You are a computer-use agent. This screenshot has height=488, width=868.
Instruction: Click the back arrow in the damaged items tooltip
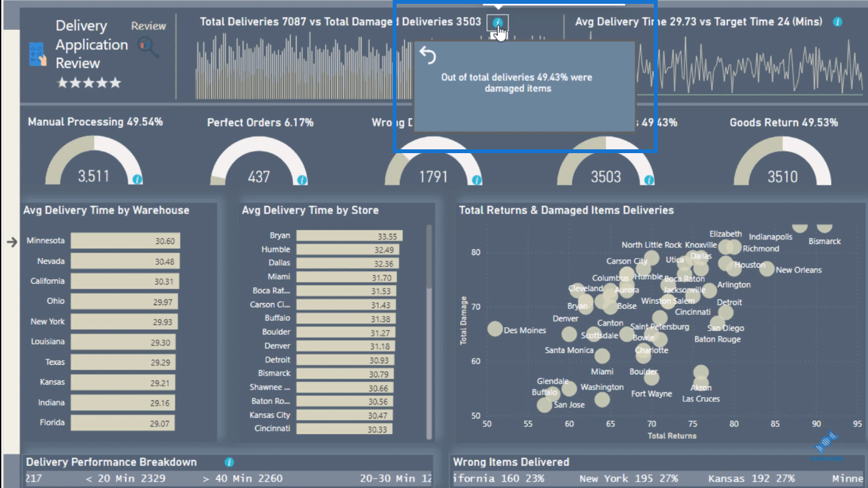click(428, 57)
